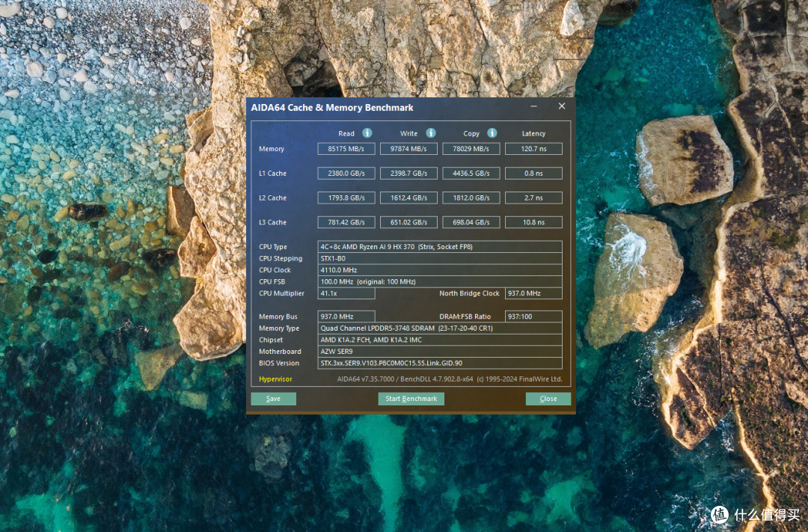This screenshot has height=532, width=808.
Task: Click the Memory Latency 120.7 ns value
Action: pyautogui.click(x=533, y=149)
